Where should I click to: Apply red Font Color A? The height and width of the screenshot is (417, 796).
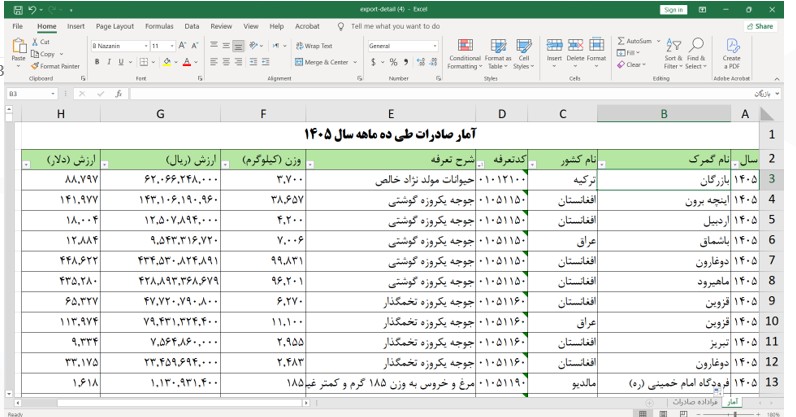[186, 62]
